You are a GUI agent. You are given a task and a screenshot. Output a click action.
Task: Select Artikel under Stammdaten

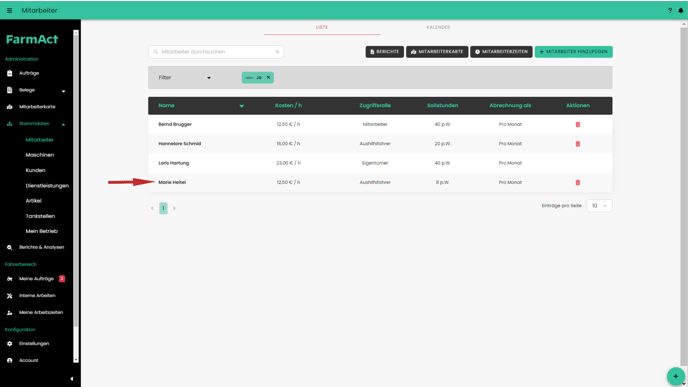[33, 201]
